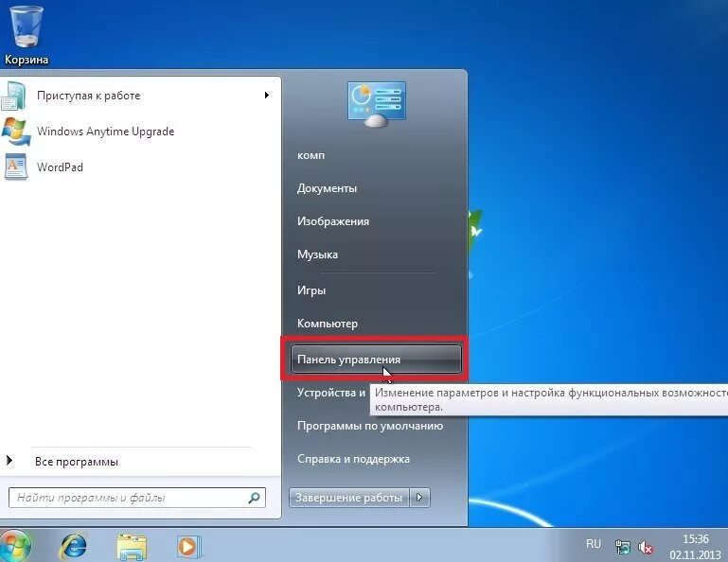728x562 pixels.
Task: Click the Getting Started program icon
Action: click(x=13, y=96)
